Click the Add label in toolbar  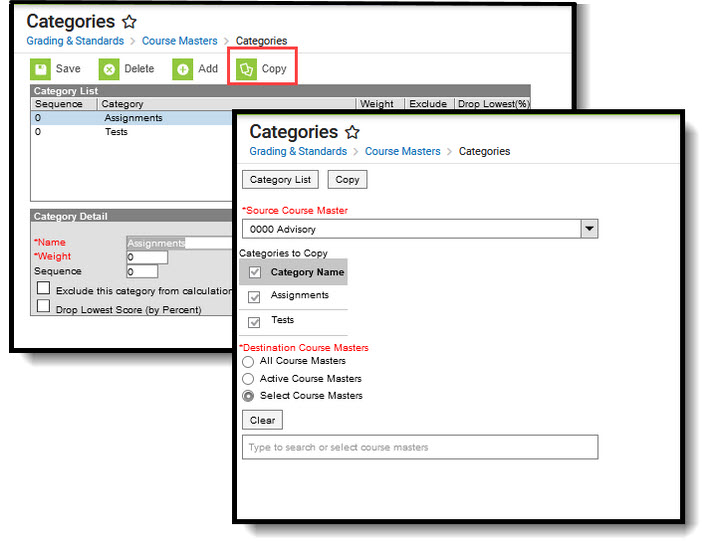tap(208, 69)
